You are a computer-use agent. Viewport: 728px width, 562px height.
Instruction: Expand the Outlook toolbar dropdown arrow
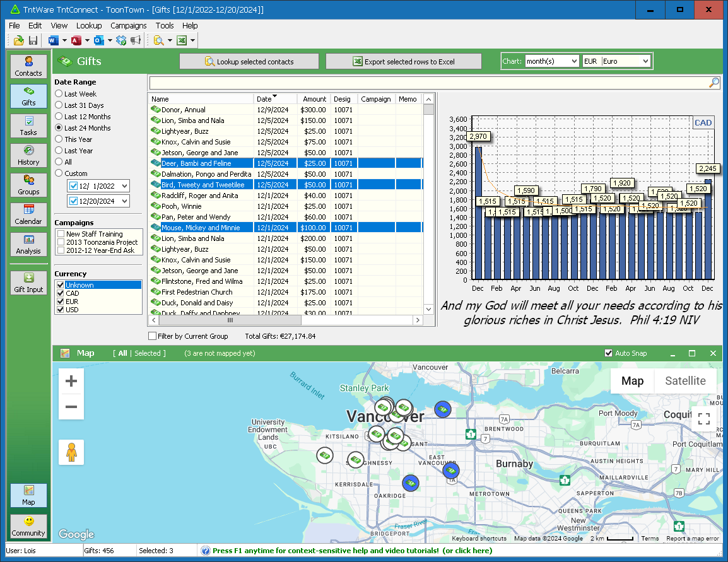[x=110, y=40]
